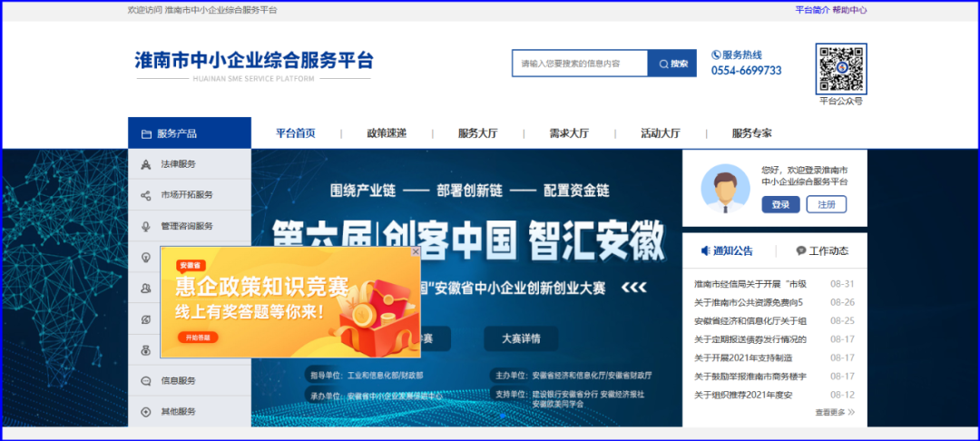The width and height of the screenshot is (980, 441).
Task: Click the microphone icon beside 管理咨询服务
Action: (145, 226)
